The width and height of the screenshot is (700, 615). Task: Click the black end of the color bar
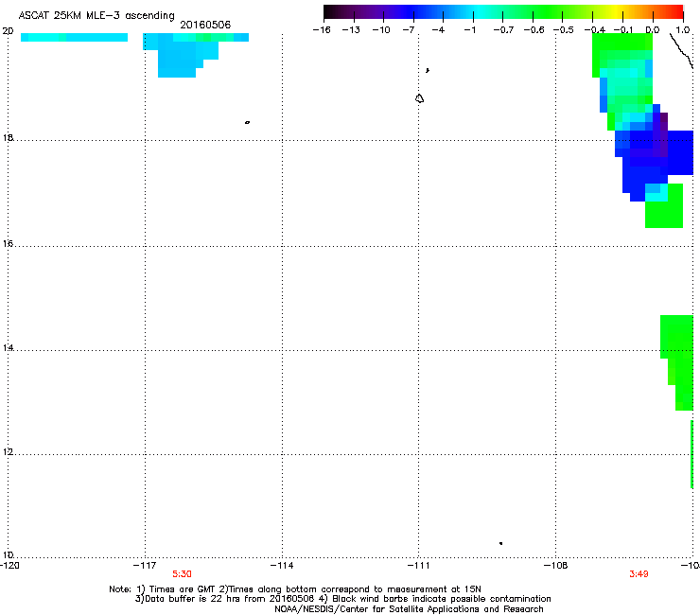pos(329,11)
